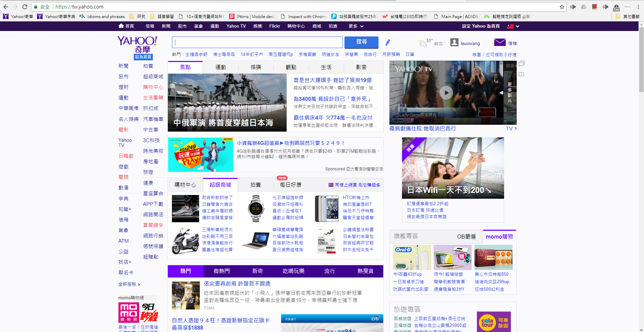Image resolution: width=644 pixels, height=332 pixels.
Task: Click the 9日秒殺 promo icon
Action: (x=149, y=313)
